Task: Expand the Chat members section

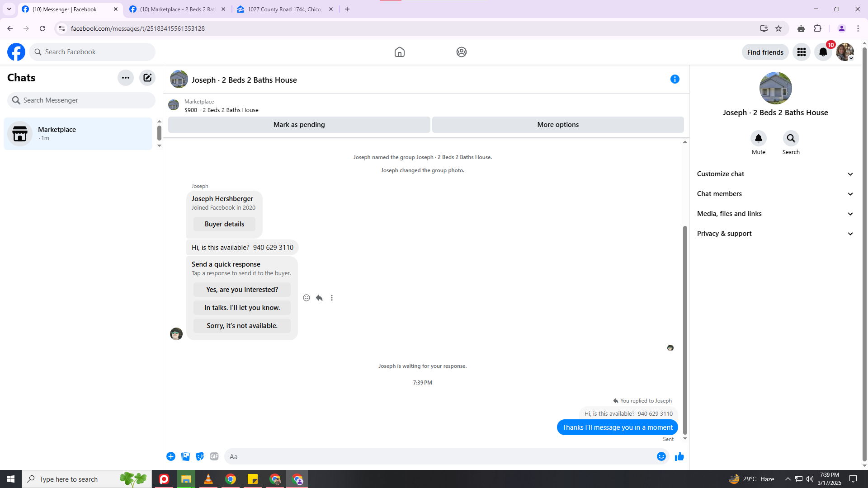Action: coord(775,194)
